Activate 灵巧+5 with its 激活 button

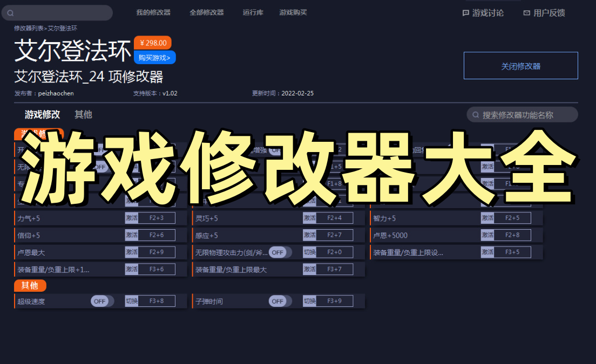[309, 218]
